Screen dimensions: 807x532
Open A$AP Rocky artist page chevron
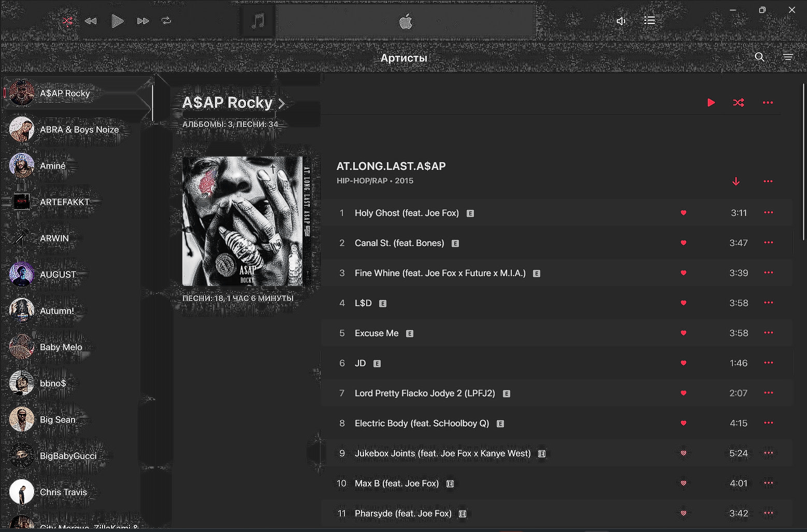pyautogui.click(x=281, y=103)
